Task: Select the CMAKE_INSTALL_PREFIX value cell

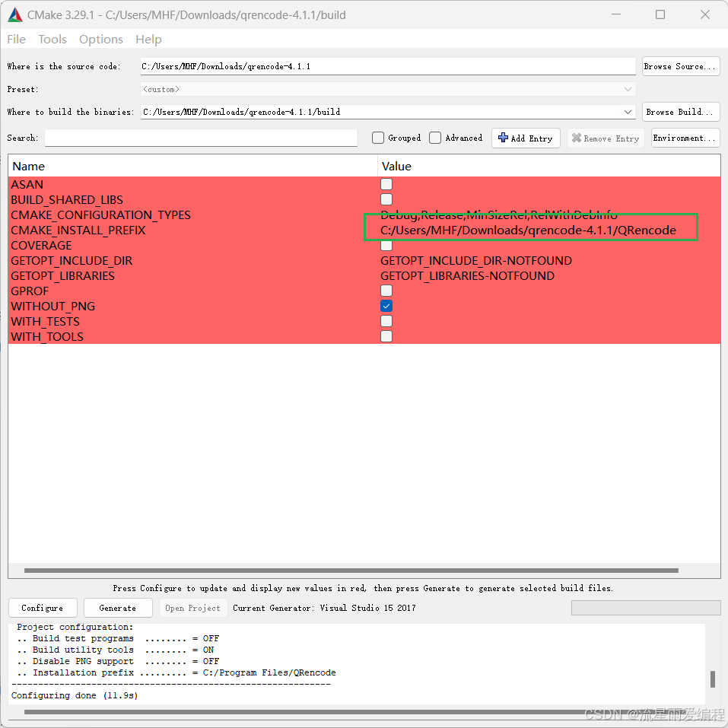Action: click(x=528, y=230)
